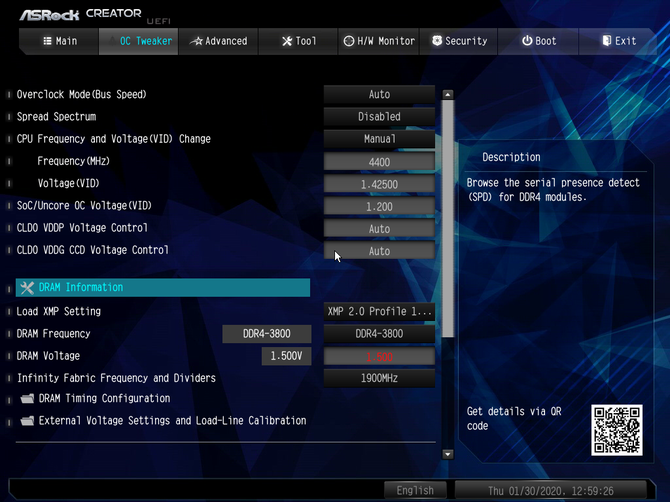Select the Spread Spectrum label
Viewport: 670px width, 502px height.
coord(56,117)
